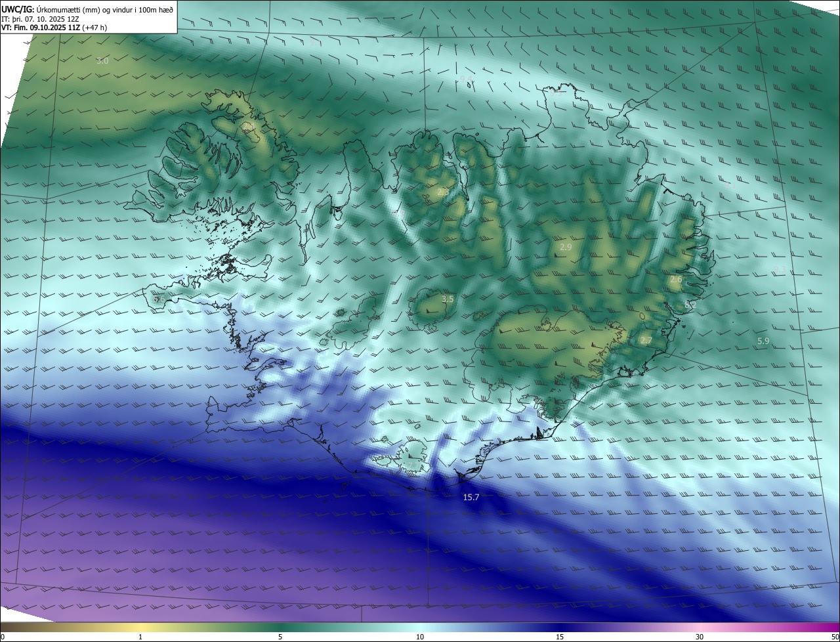Select the 15.7 maximum value label

(x=471, y=498)
